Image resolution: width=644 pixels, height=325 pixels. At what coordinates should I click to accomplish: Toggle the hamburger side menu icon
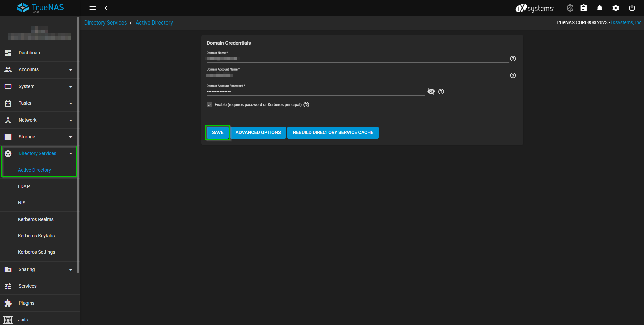pos(93,8)
